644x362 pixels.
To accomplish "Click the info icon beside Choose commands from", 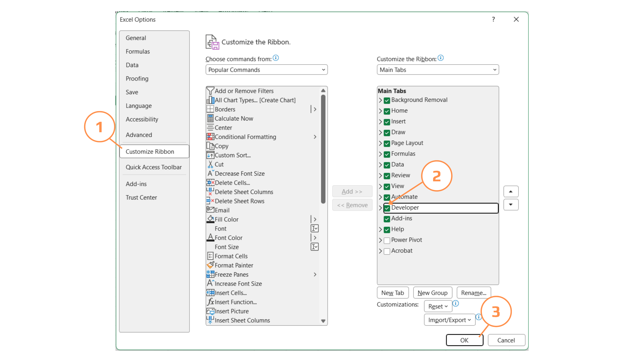I will (276, 58).
